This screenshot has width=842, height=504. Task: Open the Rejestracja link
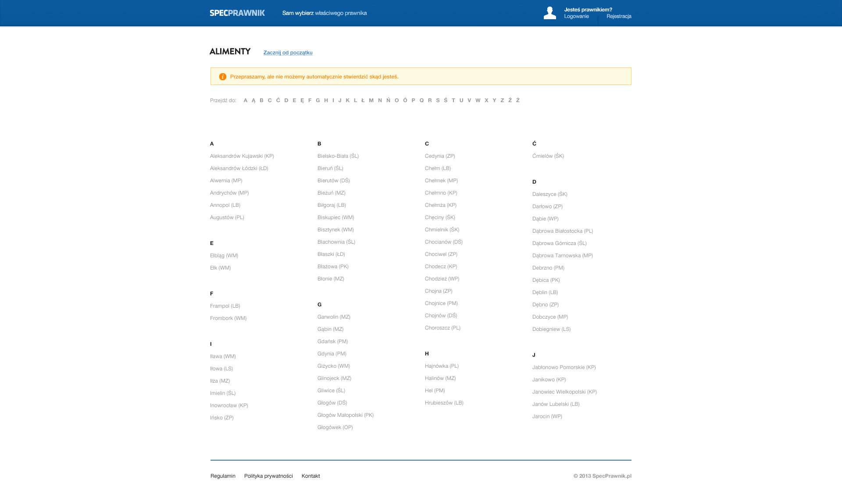point(619,16)
